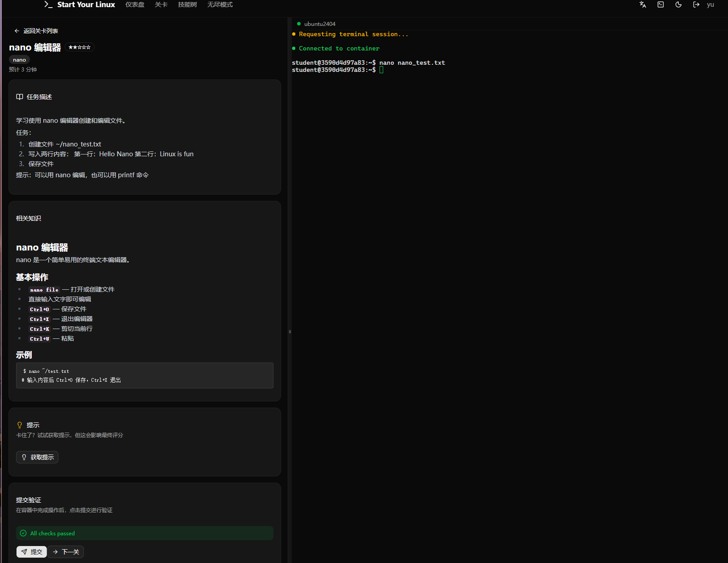
Task: Click the five-star difficulty badge
Action: click(x=79, y=47)
